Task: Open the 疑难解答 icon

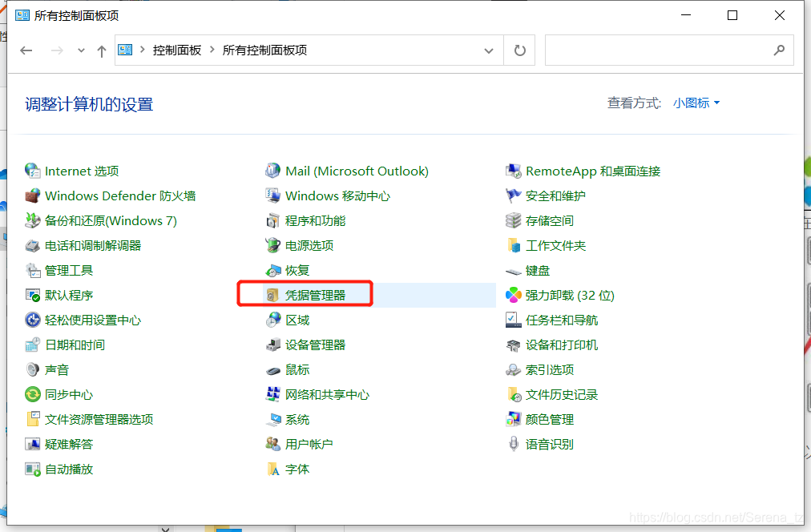Action: 33,444
